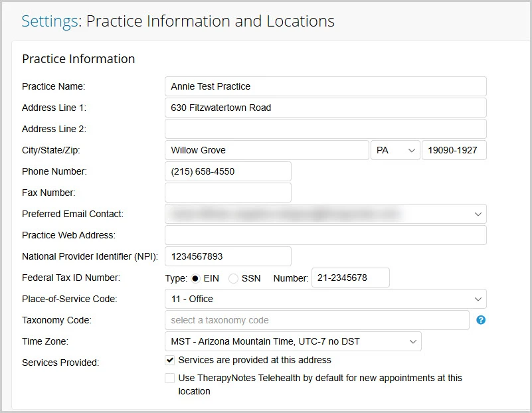This screenshot has width=532, height=413.
Task: Click the Taxonomy Code help icon
Action: pos(481,320)
